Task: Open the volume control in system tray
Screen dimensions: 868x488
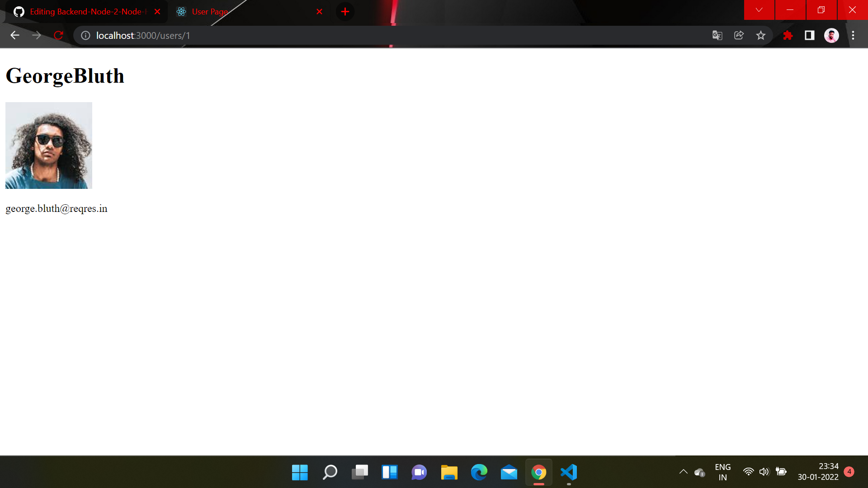Action: [764, 472]
